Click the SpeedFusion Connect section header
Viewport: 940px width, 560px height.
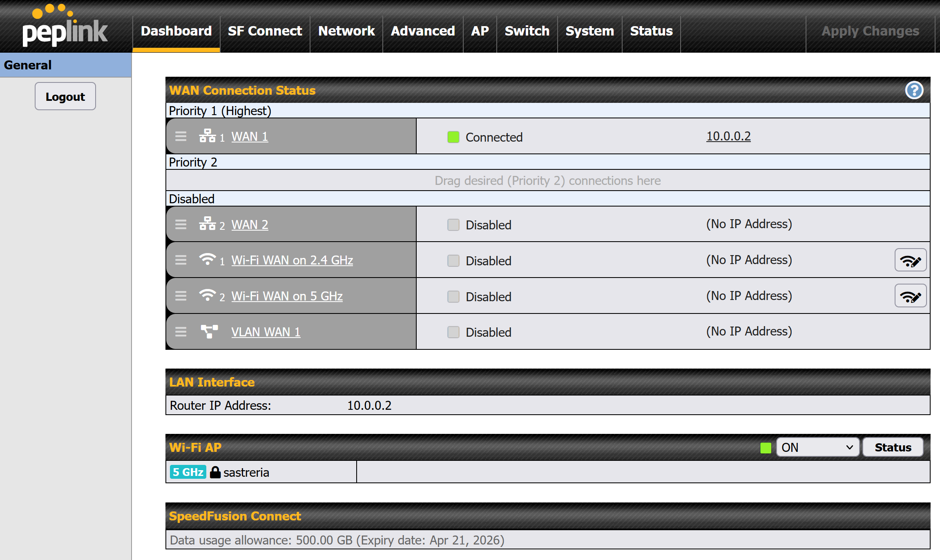coord(548,516)
